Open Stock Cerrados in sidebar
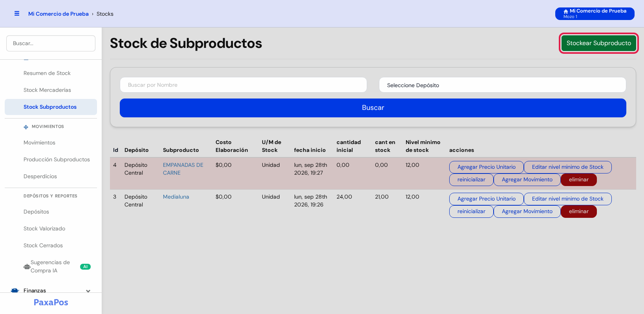Image resolution: width=644 pixels, height=314 pixels. click(x=43, y=245)
